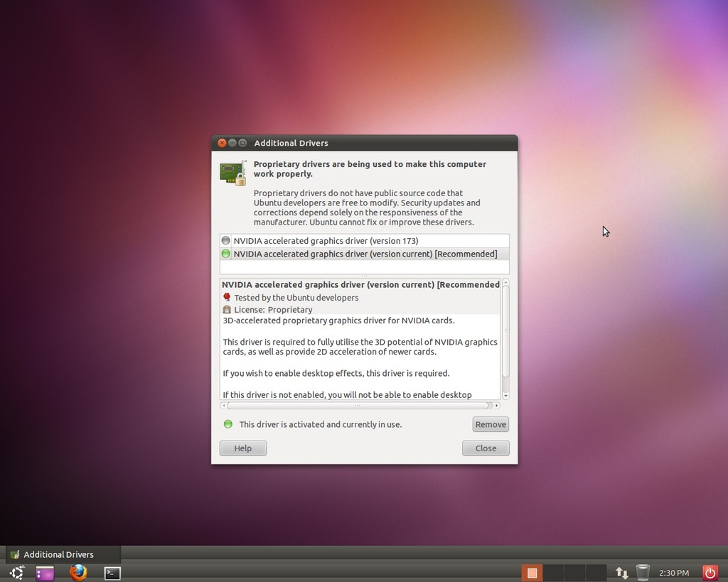Open Help for Additional Drivers
The image size is (728, 582).
243,448
